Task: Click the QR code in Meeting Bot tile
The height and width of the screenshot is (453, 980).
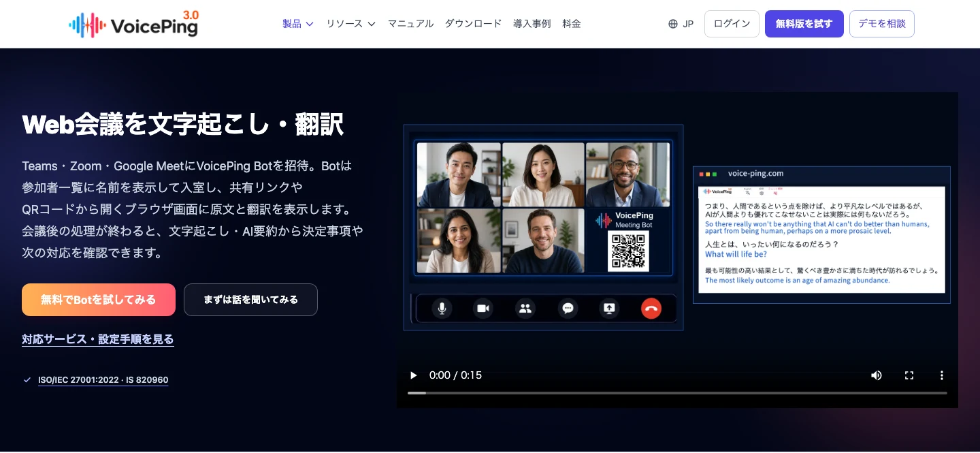Action: 628,251
